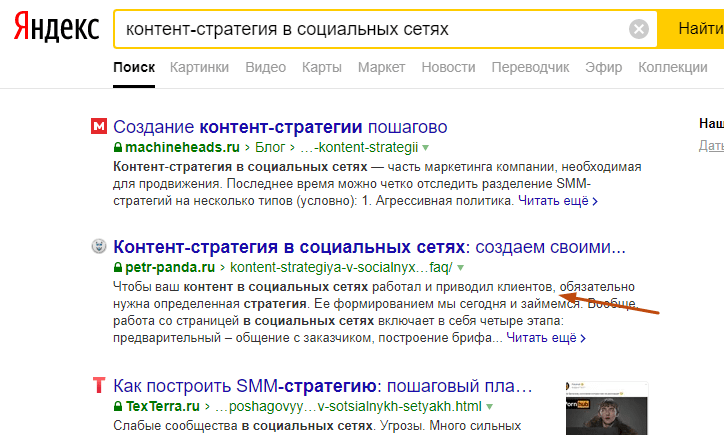Open the Маркет tab
The image size is (724, 435).
click(381, 67)
